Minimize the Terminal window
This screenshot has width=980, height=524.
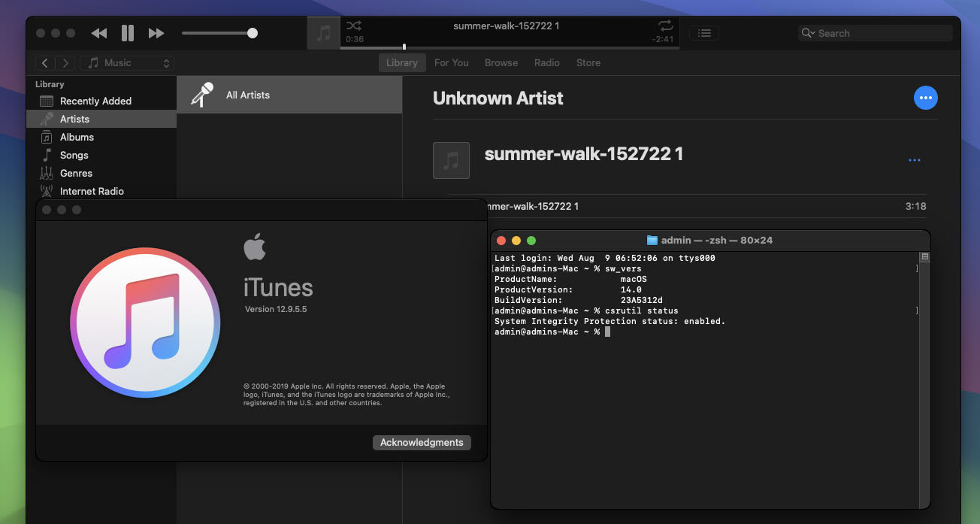tap(516, 241)
